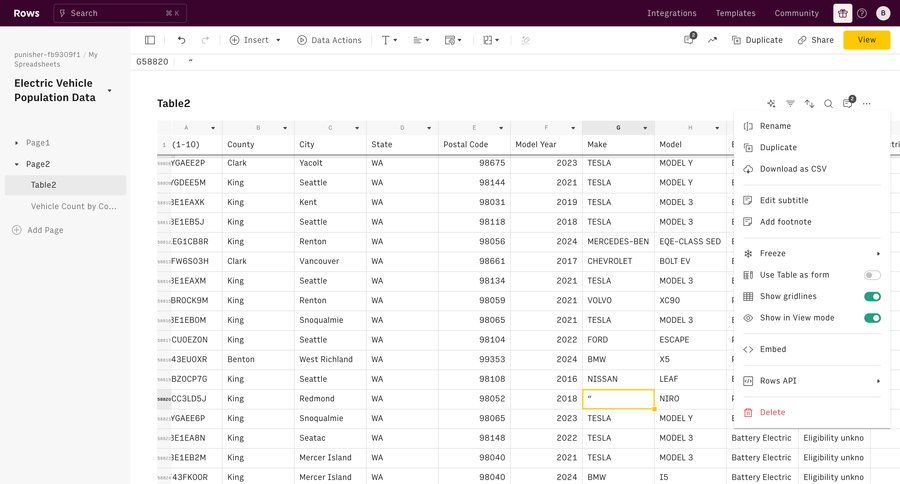
Task: Collapse the Page2 tree item
Action: [x=17, y=164]
